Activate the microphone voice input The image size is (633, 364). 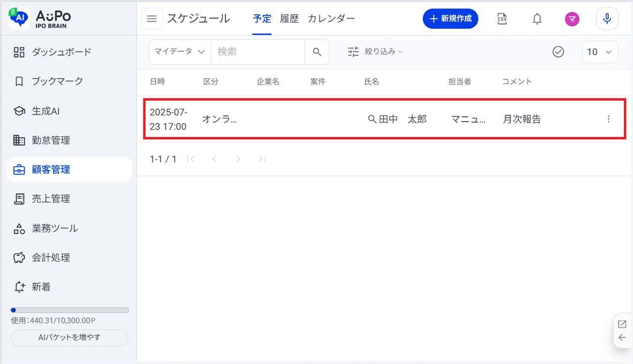(x=607, y=19)
